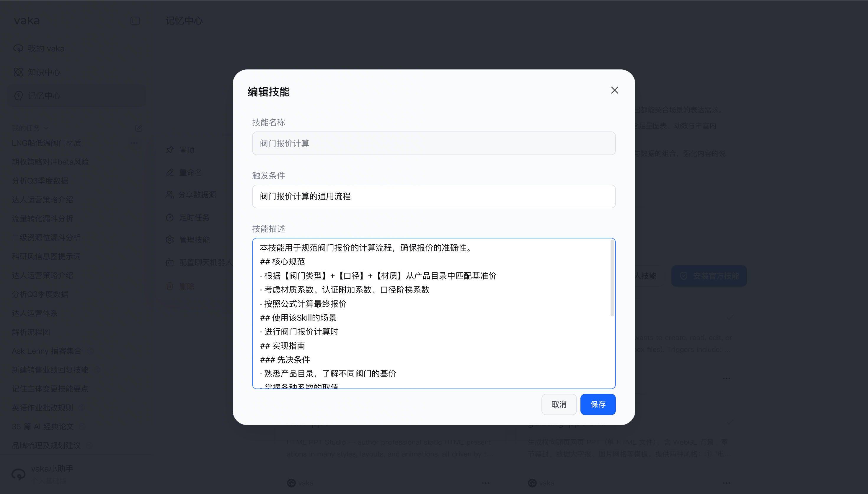The height and width of the screenshot is (494, 868).
Task: Open 知识中心 in sidebar
Action: pyautogui.click(x=76, y=72)
